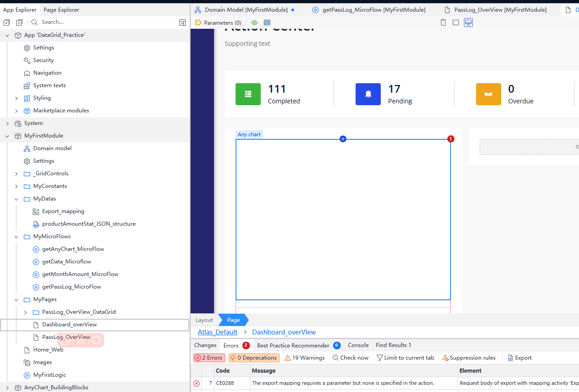Click the blue plus handle on chart
This screenshot has width=579, height=392.
(x=343, y=139)
